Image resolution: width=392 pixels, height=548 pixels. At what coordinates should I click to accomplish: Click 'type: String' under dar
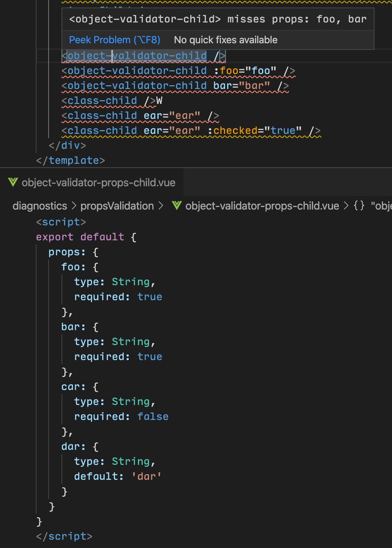(x=115, y=462)
